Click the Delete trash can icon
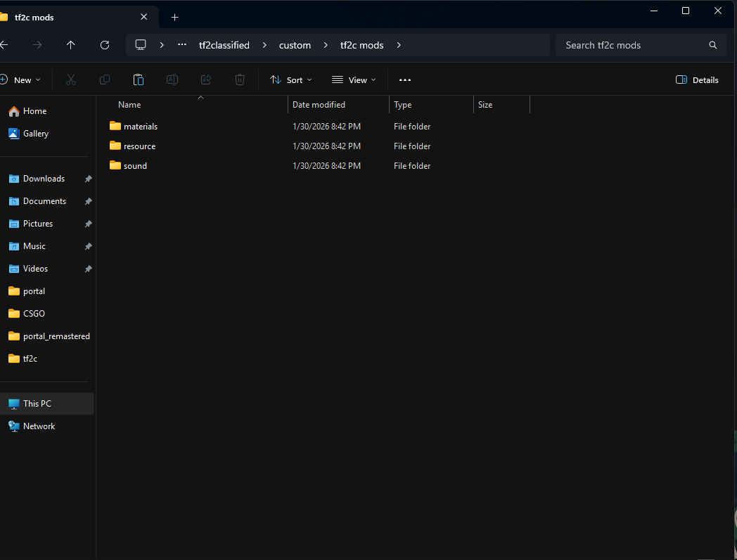Screen dimensions: 737x560 tap(240, 80)
